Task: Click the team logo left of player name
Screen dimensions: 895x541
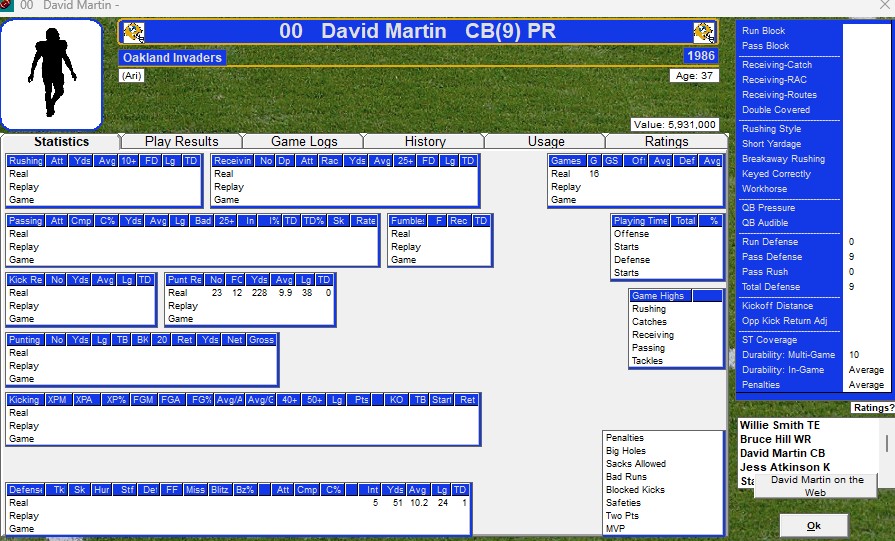Action: tap(133, 32)
